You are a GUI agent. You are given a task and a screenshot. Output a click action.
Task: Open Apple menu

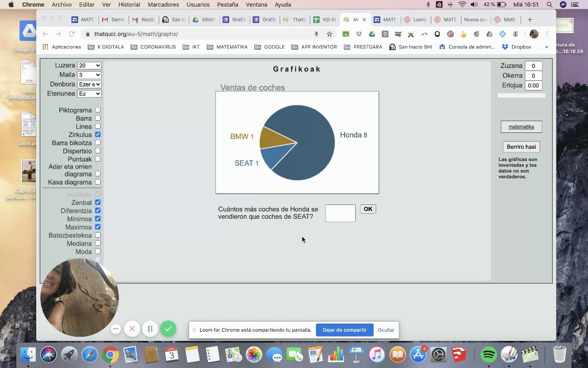point(11,5)
